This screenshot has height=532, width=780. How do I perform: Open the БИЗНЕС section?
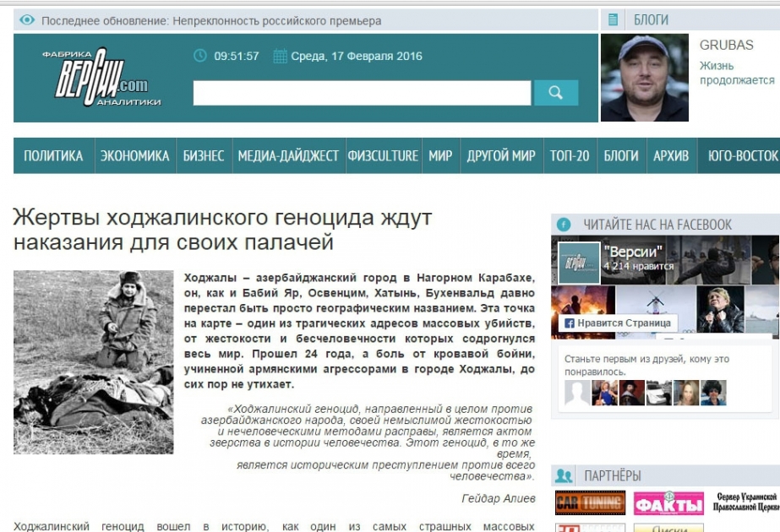pyautogui.click(x=204, y=155)
